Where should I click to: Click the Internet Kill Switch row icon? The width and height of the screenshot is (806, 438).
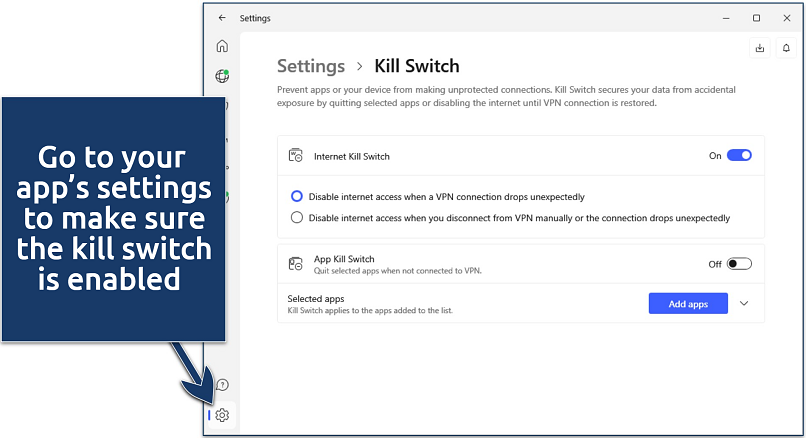[x=296, y=156]
